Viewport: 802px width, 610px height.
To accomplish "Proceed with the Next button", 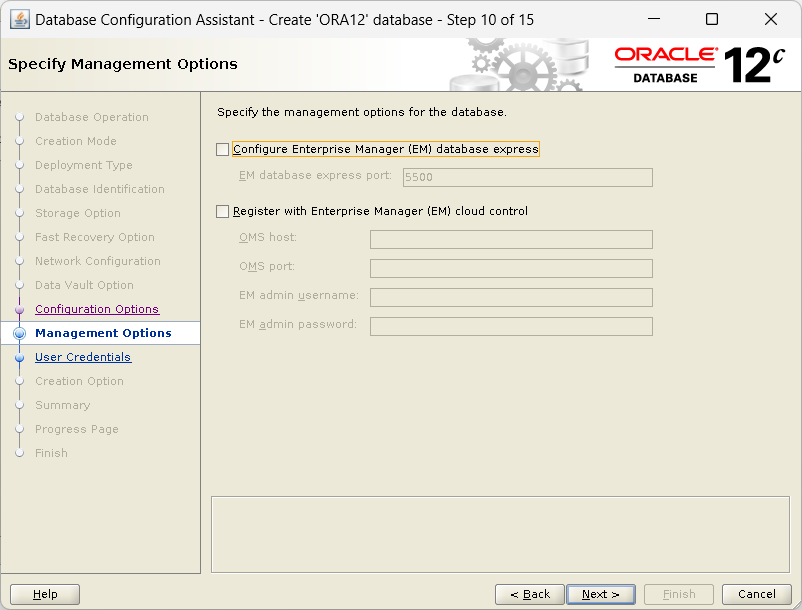I will (601, 594).
